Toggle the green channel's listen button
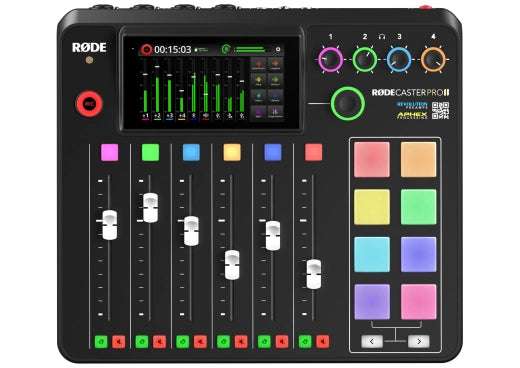 pos(142,342)
